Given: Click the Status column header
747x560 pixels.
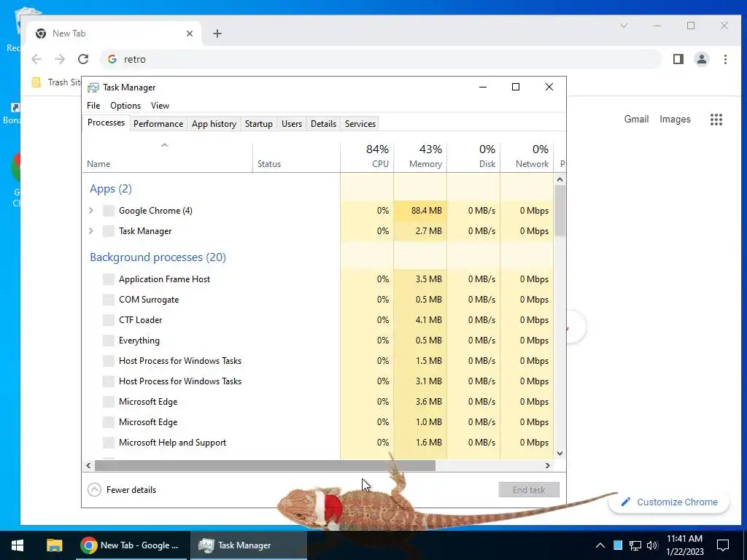Looking at the screenshot, I should pos(296,157).
